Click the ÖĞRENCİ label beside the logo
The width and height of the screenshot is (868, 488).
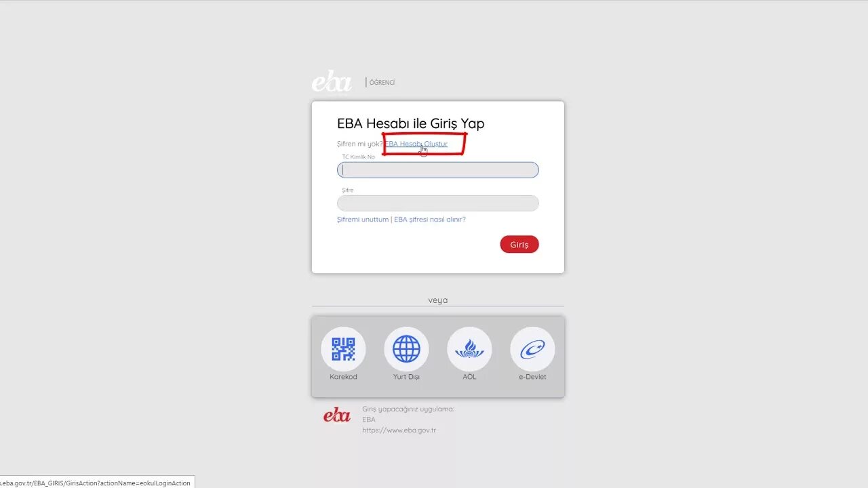point(382,83)
